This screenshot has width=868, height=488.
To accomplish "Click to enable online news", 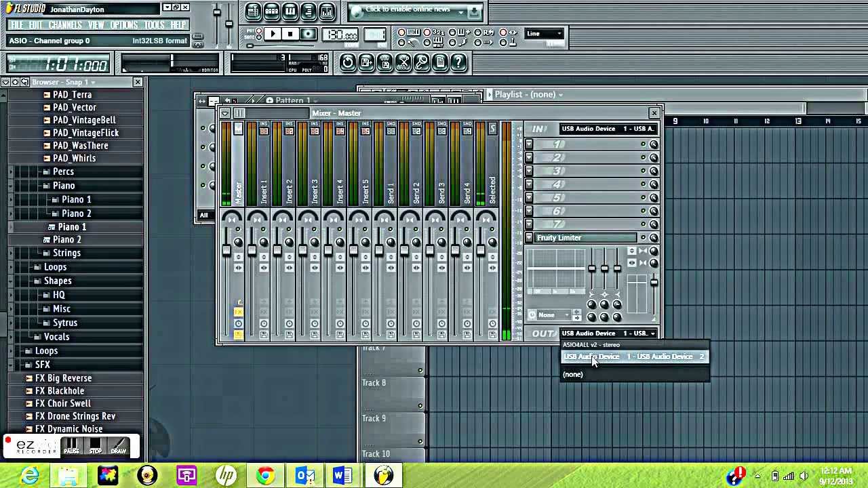I will click(x=408, y=10).
